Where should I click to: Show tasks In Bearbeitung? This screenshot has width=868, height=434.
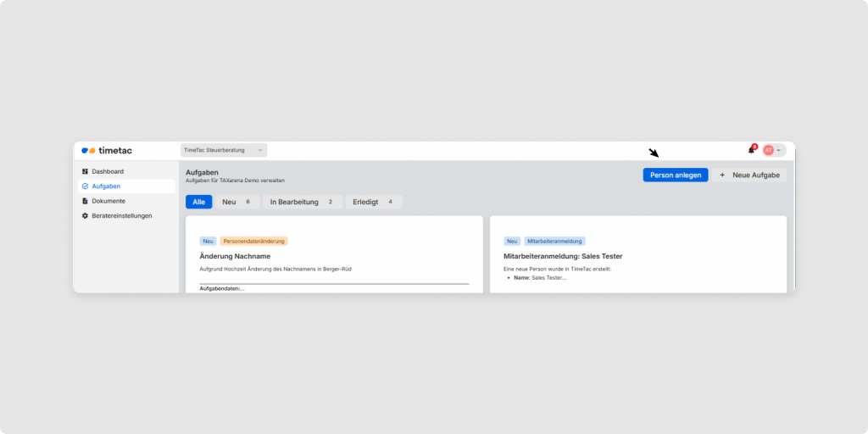pyautogui.click(x=303, y=202)
